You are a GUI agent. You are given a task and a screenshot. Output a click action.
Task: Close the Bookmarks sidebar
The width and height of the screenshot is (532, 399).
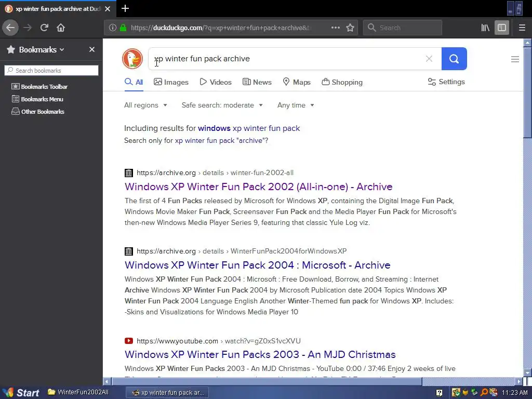pyautogui.click(x=92, y=49)
